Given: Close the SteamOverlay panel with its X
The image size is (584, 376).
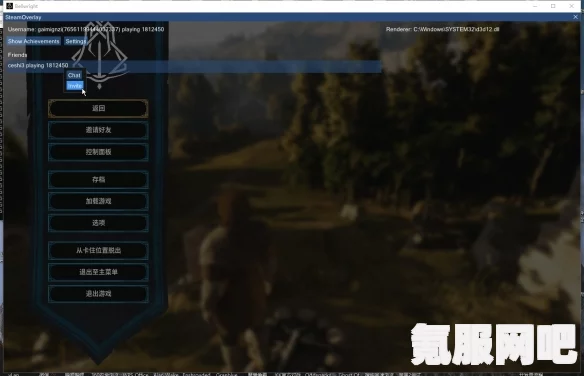Looking at the screenshot, I should (575, 17).
